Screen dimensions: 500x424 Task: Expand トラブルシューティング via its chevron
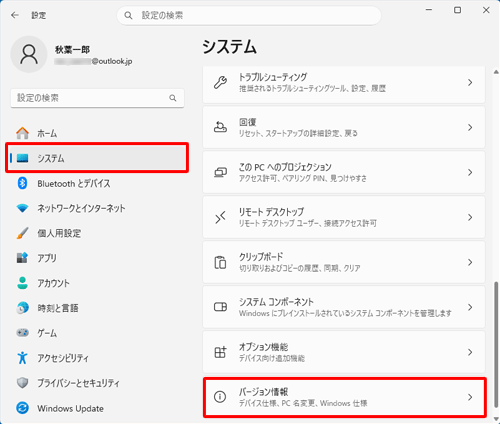click(470, 82)
